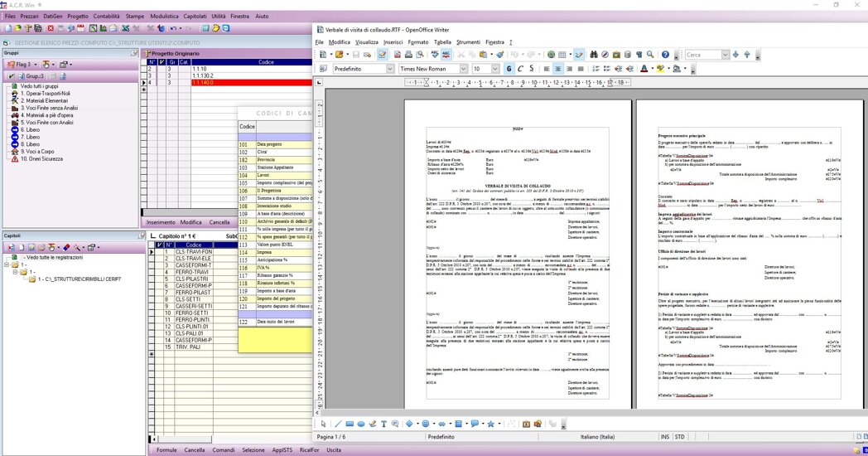Open the Modulistica menu
The width and height of the screenshot is (868, 456).
point(164,17)
